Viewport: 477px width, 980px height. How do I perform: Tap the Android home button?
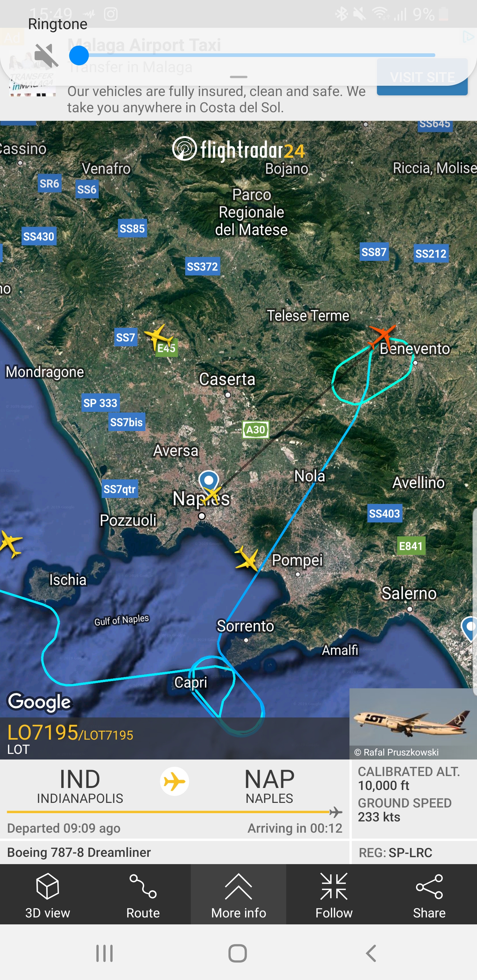click(238, 953)
